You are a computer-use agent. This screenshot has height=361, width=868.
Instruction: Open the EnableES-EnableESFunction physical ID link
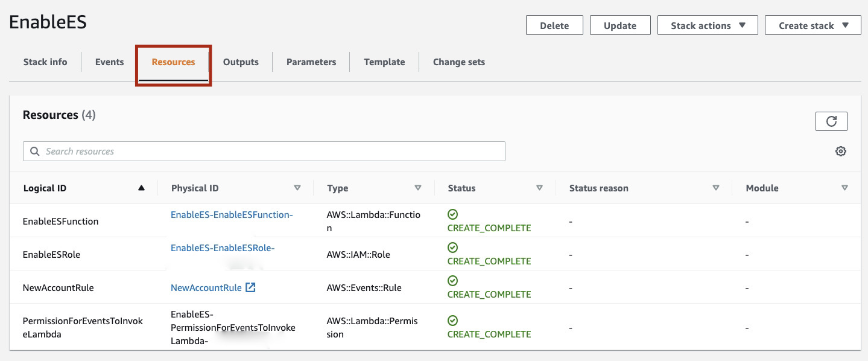(232, 215)
